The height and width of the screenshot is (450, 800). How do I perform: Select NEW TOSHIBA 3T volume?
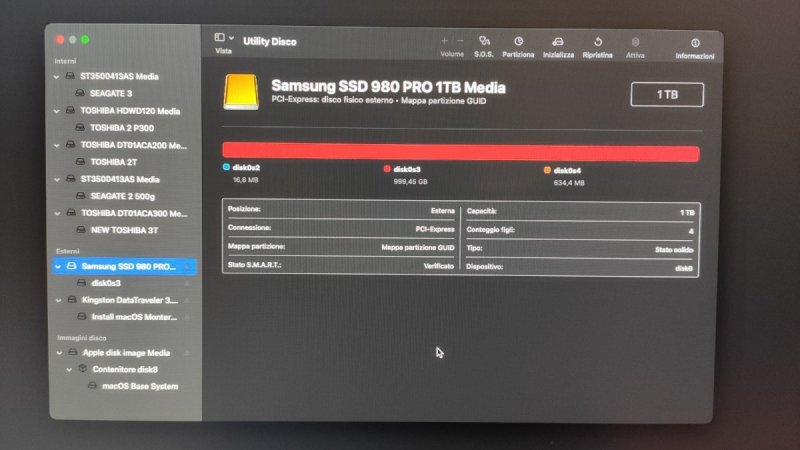(124, 230)
